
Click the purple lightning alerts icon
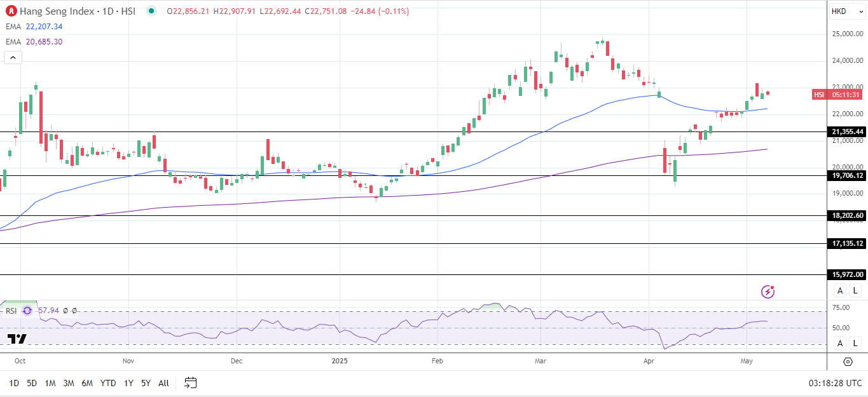pyautogui.click(x=768, y=292)
